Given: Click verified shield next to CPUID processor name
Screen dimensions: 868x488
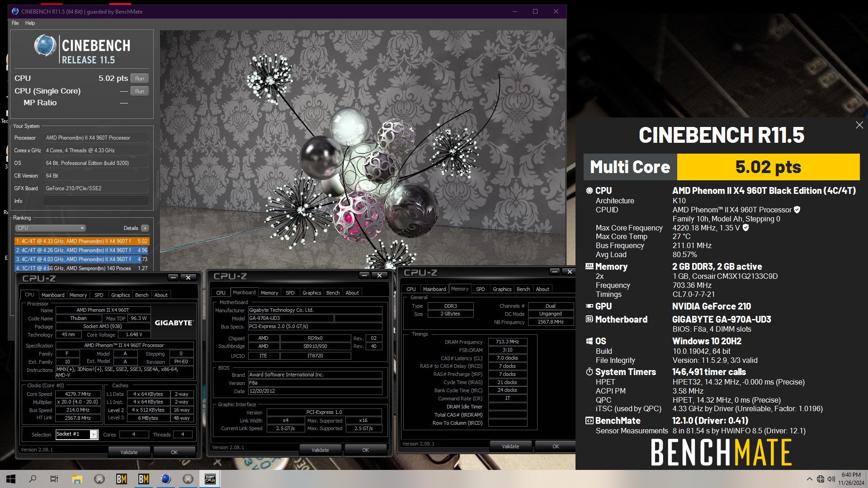Looking at the screenshot, I should point(797,210).
